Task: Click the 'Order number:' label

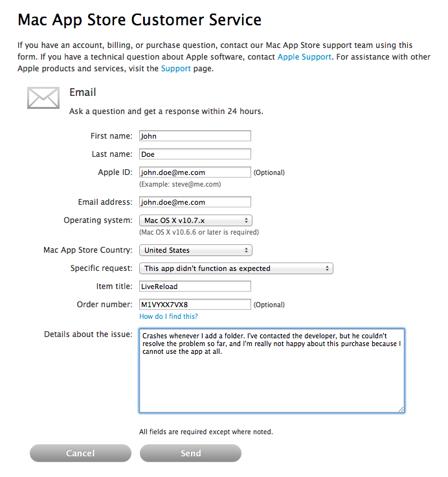Action: pos(104,305)
